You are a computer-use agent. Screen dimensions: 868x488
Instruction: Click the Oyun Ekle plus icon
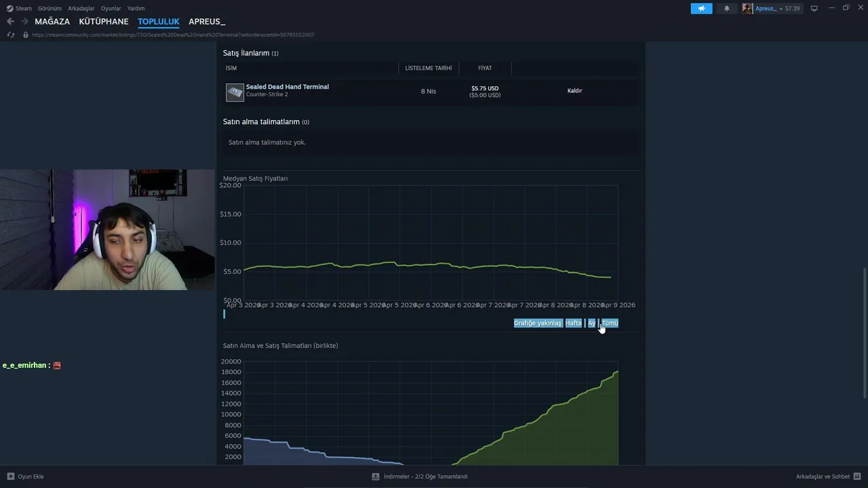click(x=10, y=476)
